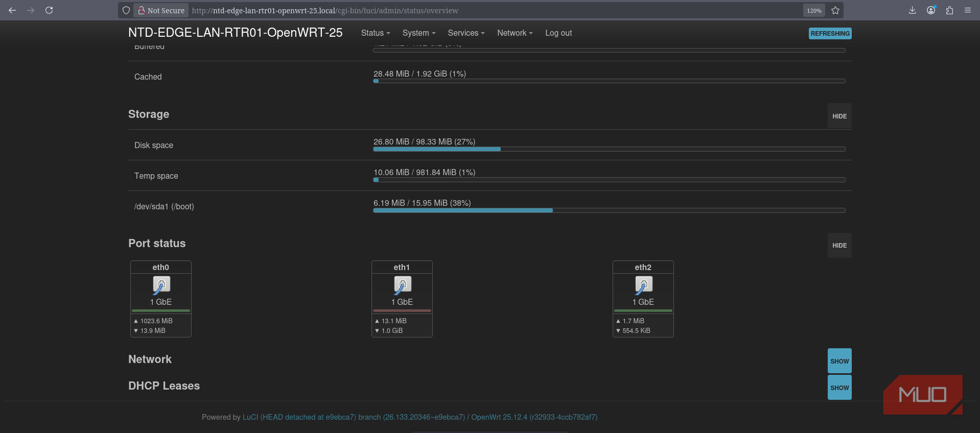980x433 pixels.
Task: Click the eth2 port cable icon
Action: pyautogui.click(x=644, y=285)
